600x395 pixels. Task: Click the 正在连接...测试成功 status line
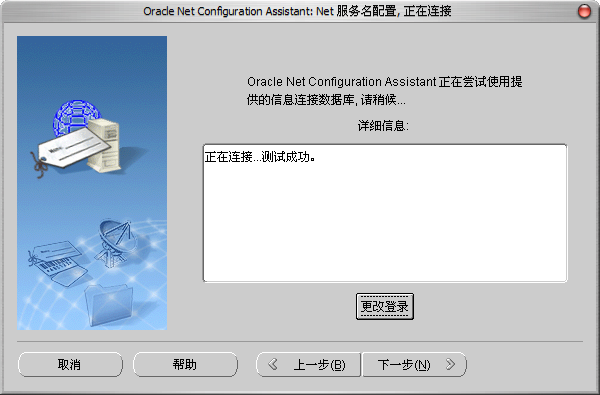pos(260,157)
